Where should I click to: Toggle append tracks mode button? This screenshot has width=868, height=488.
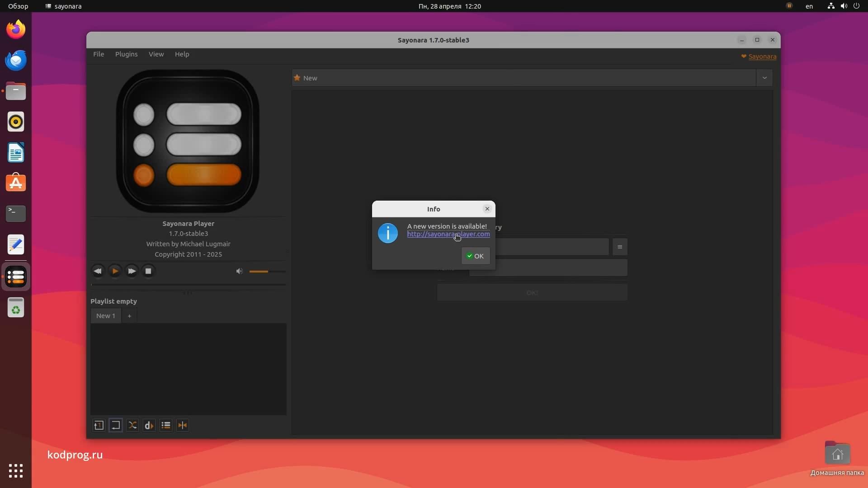tap(166, 425)
